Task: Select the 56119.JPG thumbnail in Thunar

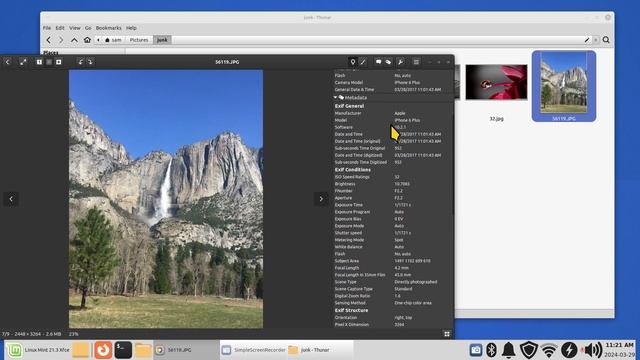Action: (564, 86)
